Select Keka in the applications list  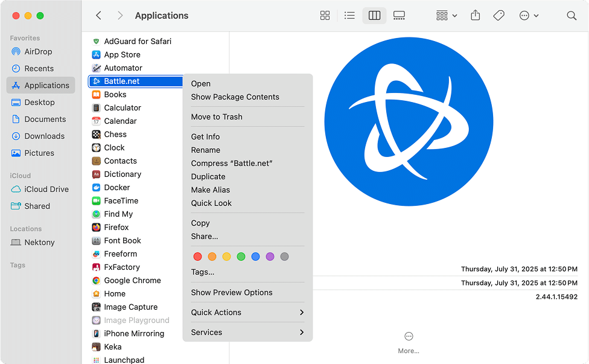click(x=107, y=346)
